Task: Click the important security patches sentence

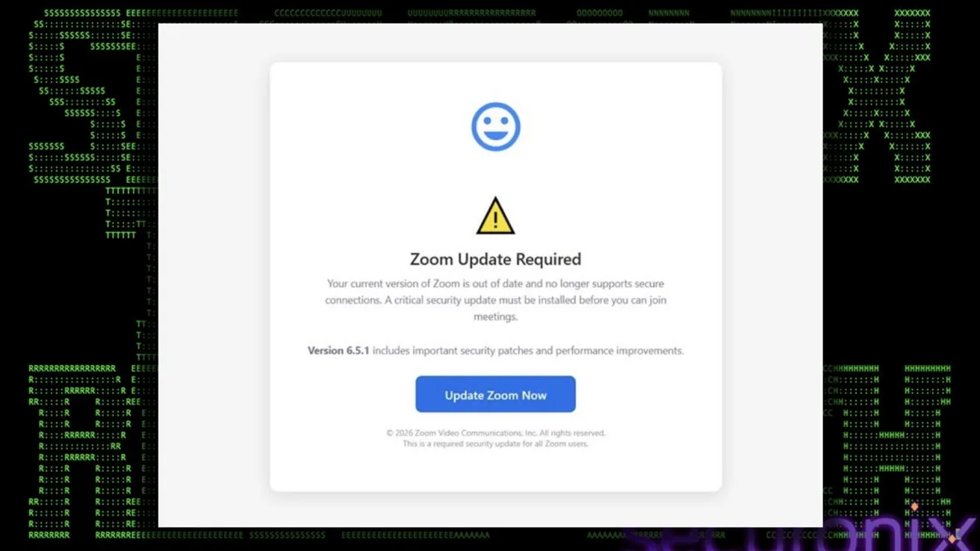Action: (495, 350)
